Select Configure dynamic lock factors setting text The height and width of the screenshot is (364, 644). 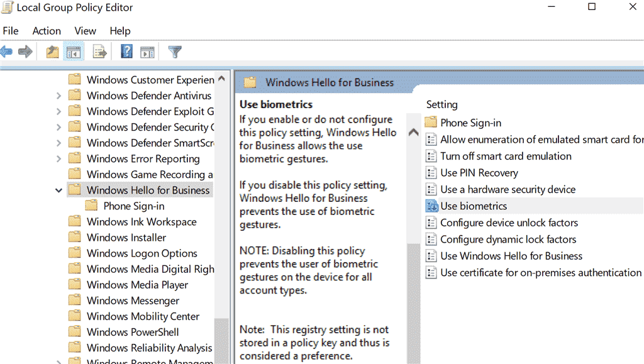point(508,240)
